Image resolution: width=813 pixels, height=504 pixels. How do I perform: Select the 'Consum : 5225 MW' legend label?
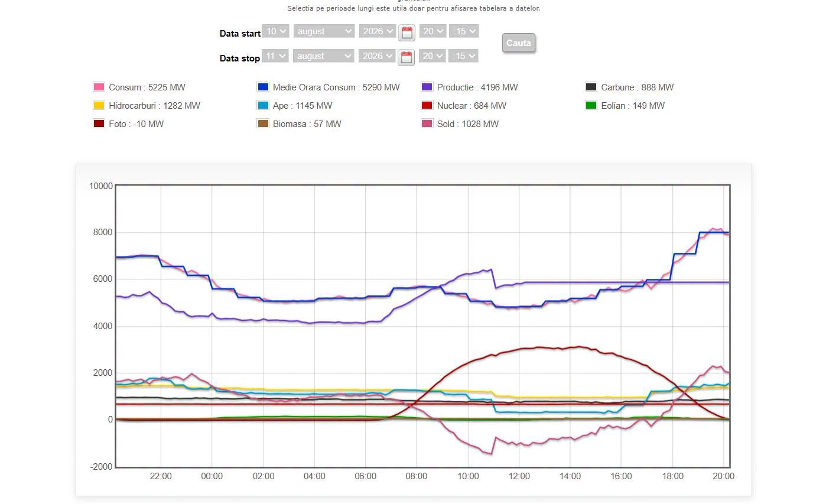point(147,87)
